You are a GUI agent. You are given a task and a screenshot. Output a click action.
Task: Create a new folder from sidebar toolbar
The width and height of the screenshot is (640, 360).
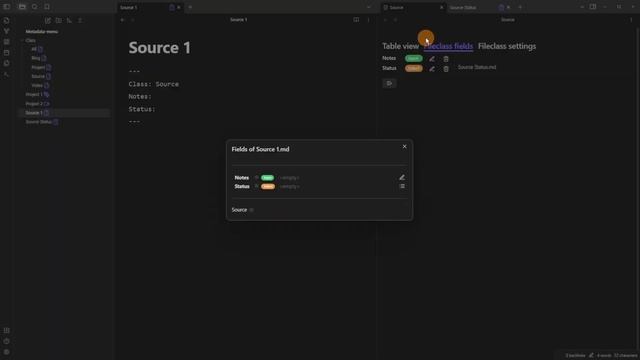58,20
